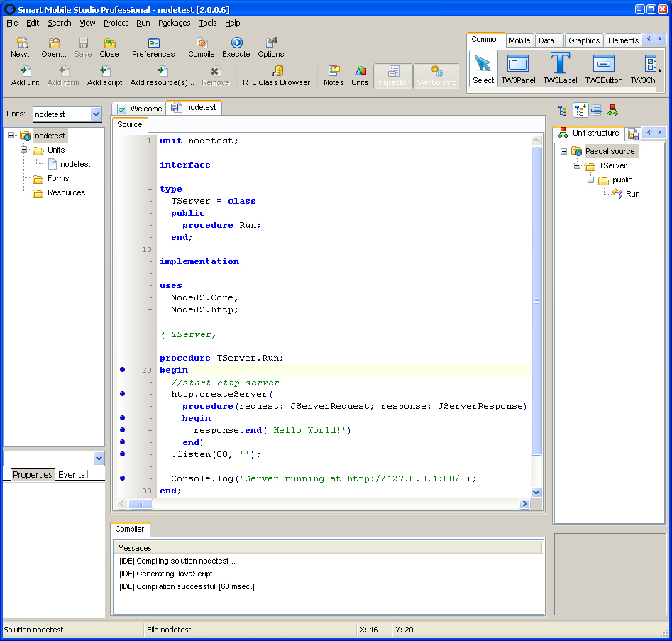
Task: Open the Project menu
Action: [116, 23]
